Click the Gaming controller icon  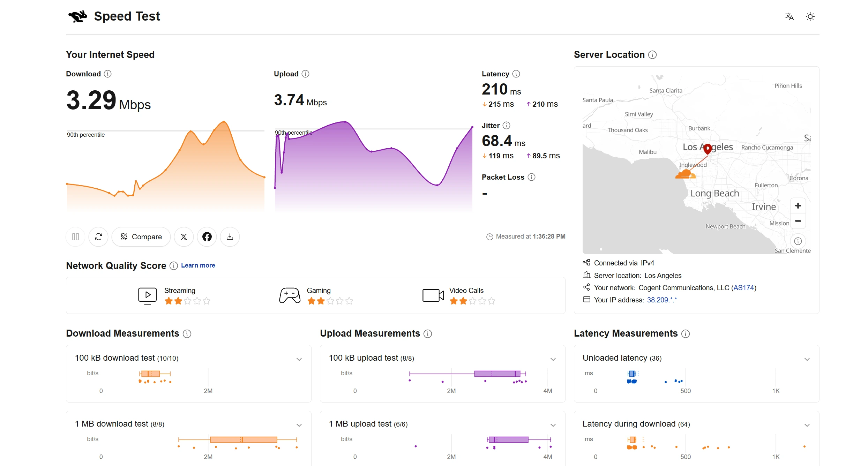pos(290,295)
